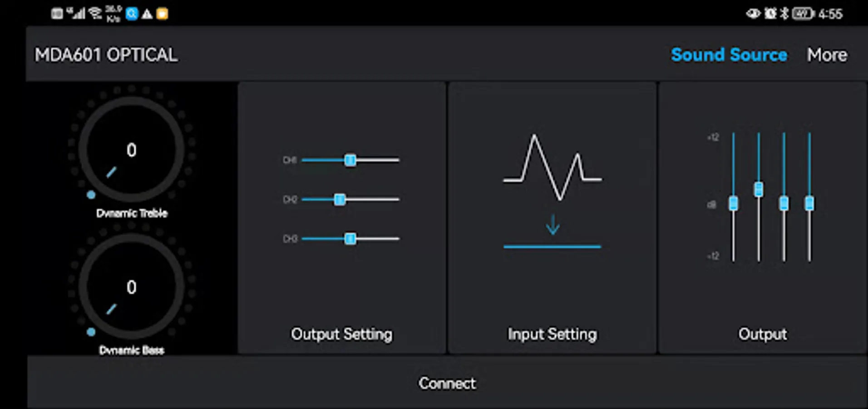Click the Dynamic Bass knob
Screen dimensions: 868x409
(131, 287)
